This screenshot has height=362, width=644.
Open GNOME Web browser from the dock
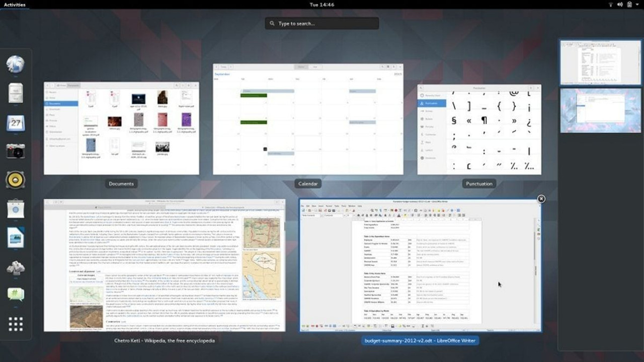point(15,64)
